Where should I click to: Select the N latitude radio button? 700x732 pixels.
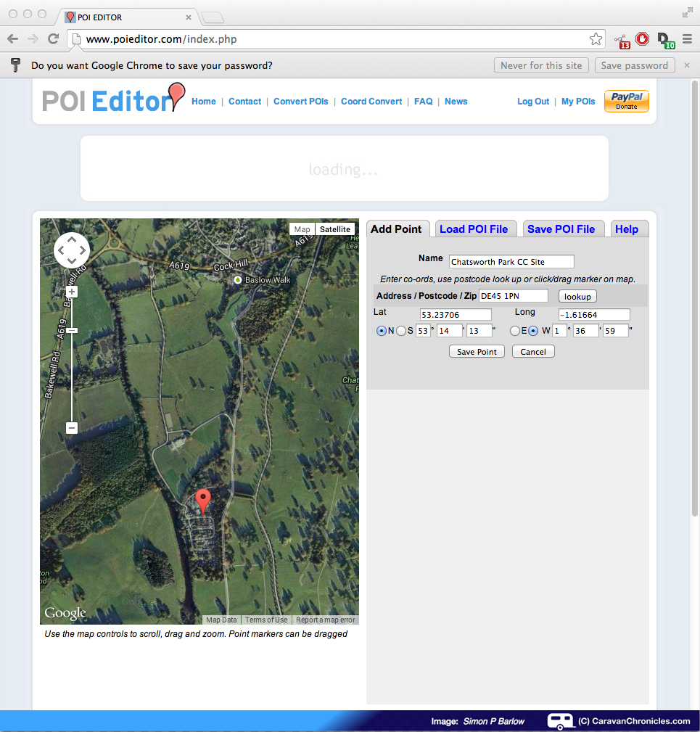pos(382,331)
